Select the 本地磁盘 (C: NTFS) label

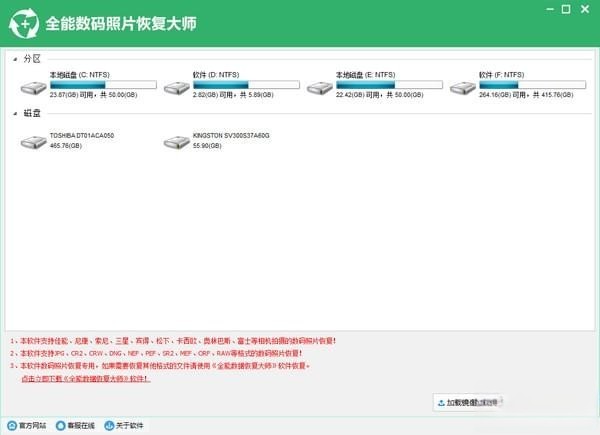pyautogui.click(x=80, y=75)
